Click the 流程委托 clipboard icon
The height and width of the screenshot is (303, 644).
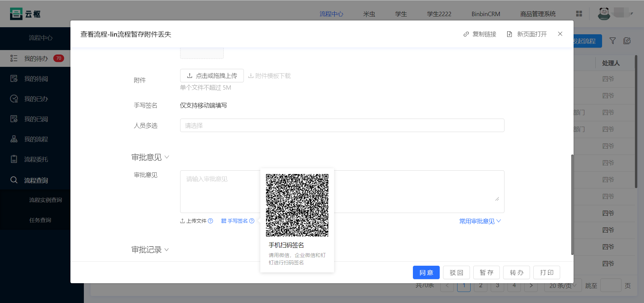(x=14, y=159)
